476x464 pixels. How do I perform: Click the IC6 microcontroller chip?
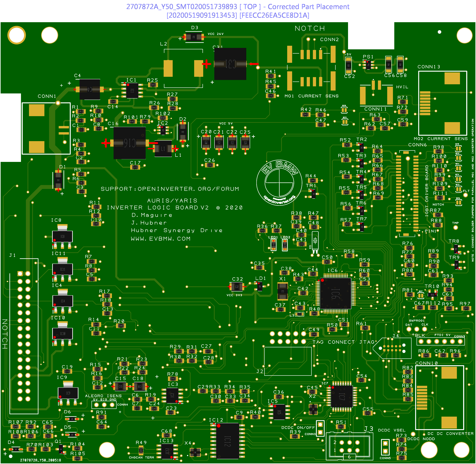[335, 293]
